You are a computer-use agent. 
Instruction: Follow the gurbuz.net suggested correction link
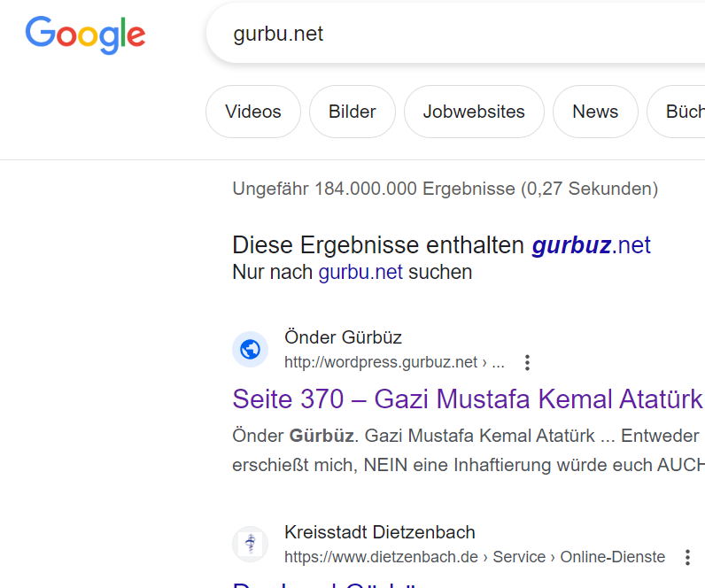click(591, 245)
